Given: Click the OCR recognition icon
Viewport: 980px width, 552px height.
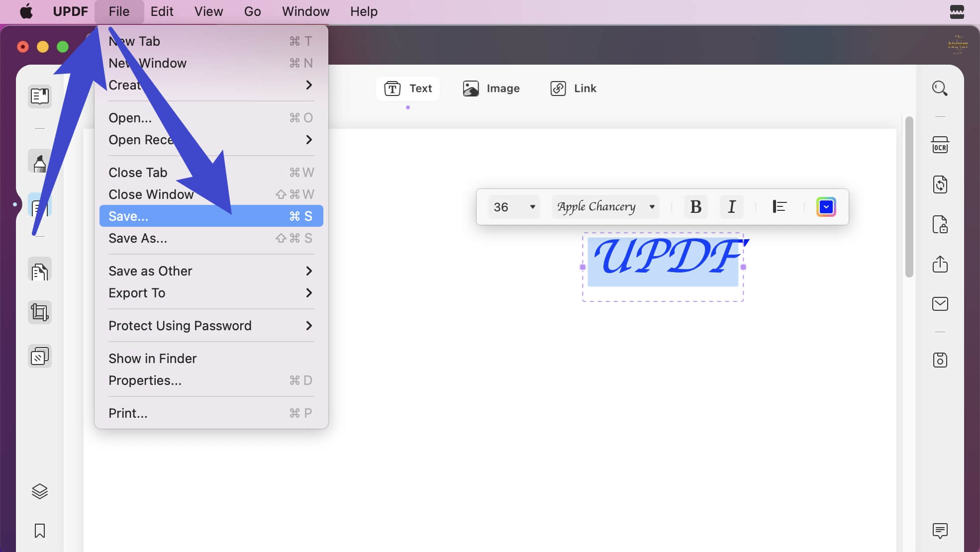Looking at the screenshot, I should click(940, 145).
